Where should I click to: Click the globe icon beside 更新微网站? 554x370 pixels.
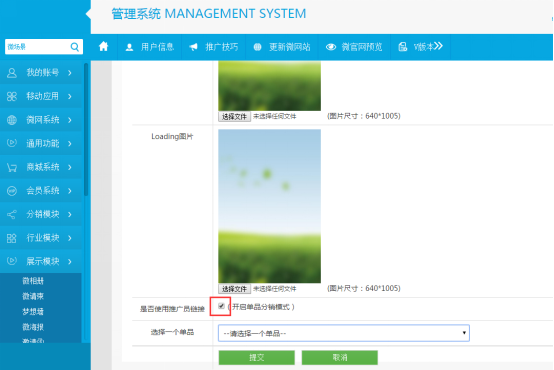[257, 47]
